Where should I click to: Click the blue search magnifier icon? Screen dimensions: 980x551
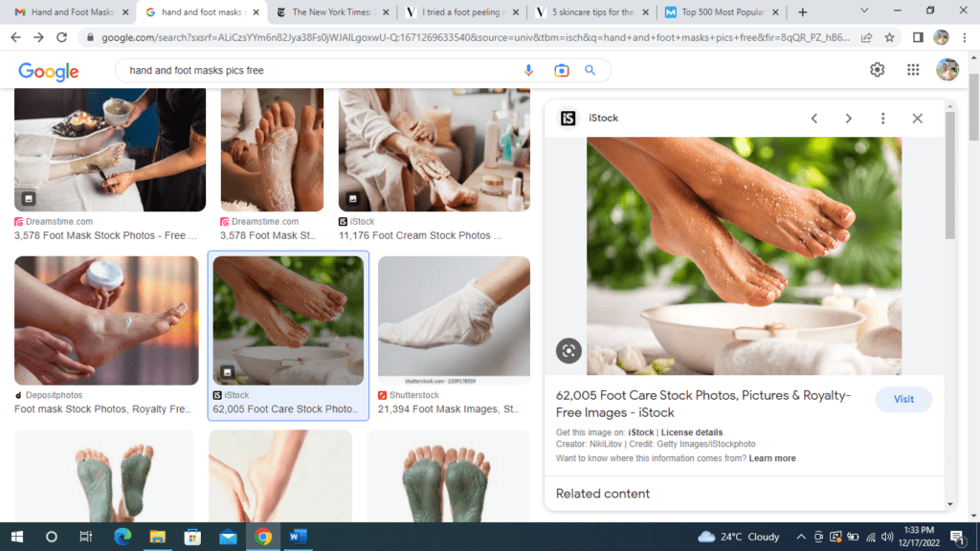point(590,70)
